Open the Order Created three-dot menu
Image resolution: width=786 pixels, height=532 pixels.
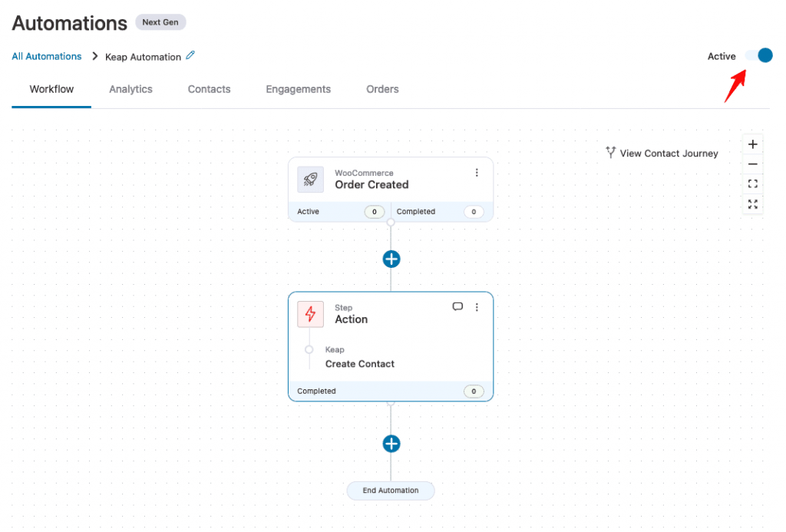click(x=477, y=173)
